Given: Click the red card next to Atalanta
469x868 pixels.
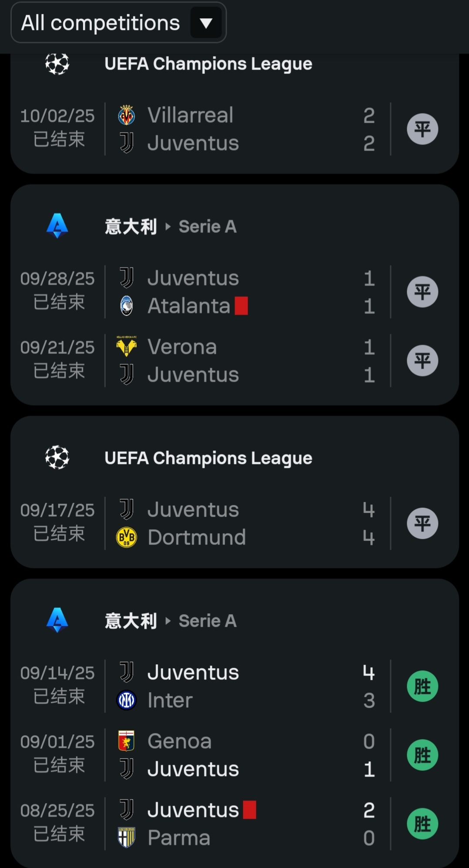Looking at the screenshot, I should click(241, 306).
